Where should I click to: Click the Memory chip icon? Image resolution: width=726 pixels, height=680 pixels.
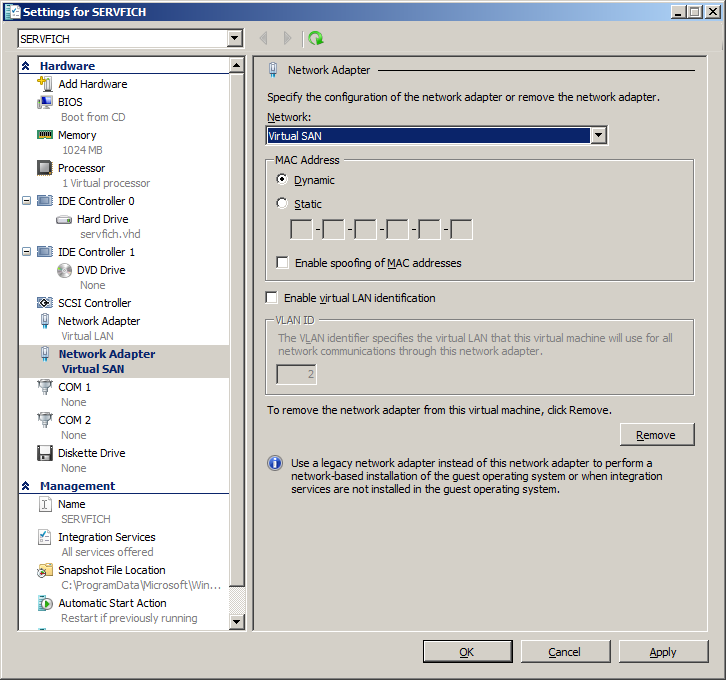[x=44, y=135]
